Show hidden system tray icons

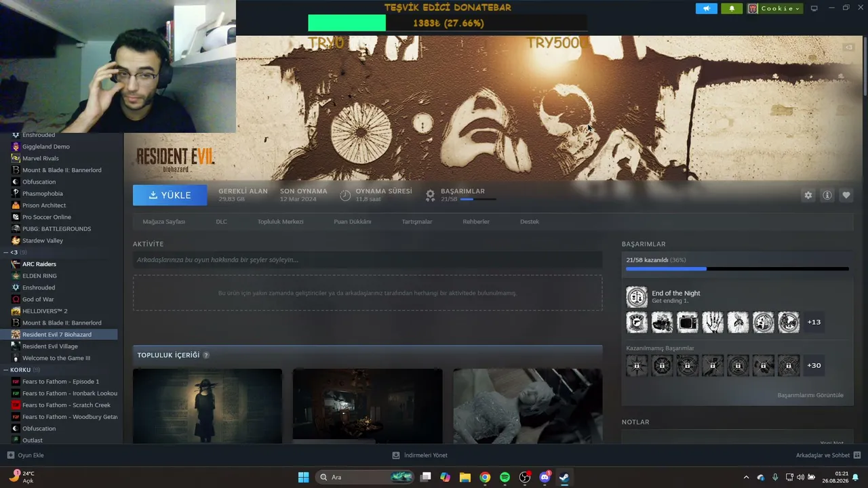pyautogui.click(x=746, y=477)
